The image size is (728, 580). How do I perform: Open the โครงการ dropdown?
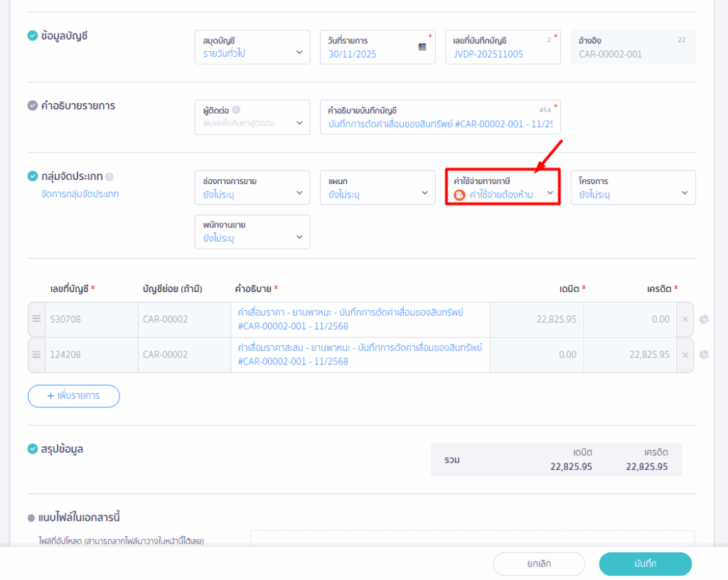[633, 188]
